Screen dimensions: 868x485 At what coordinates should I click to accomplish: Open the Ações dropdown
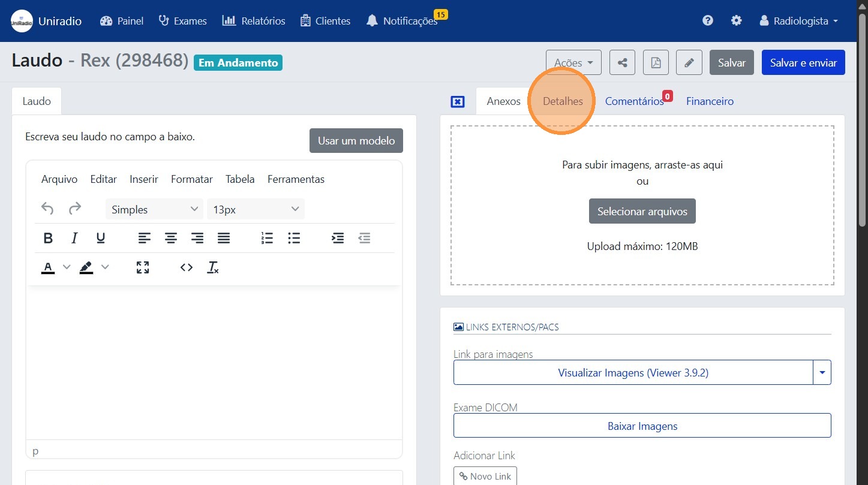(x=573, y=62)
